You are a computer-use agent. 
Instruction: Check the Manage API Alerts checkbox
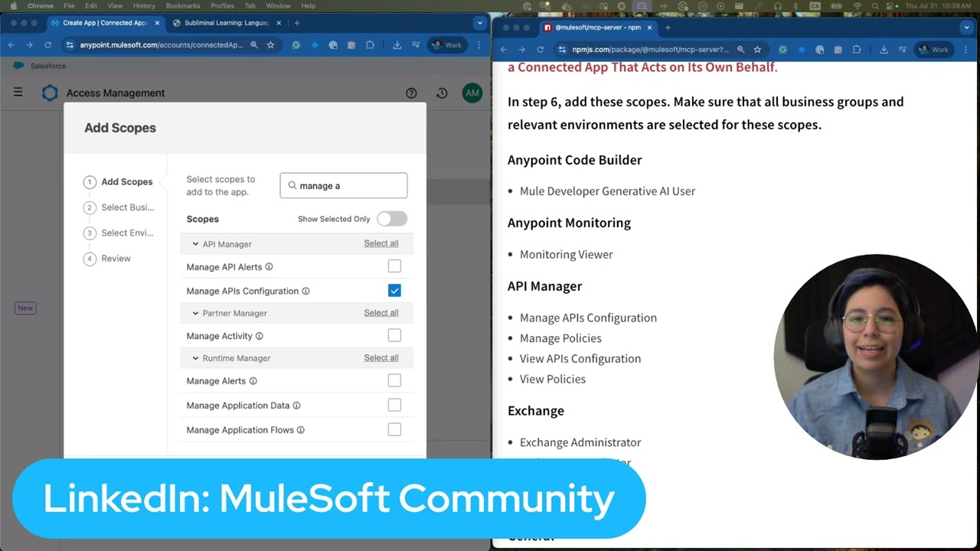(x=394, y=266)
